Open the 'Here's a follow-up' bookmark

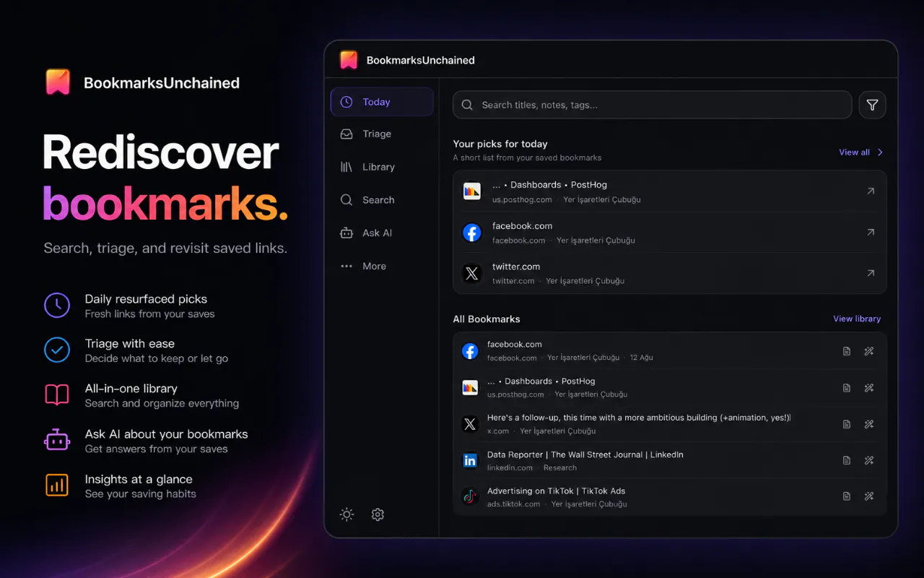(639, 418)
